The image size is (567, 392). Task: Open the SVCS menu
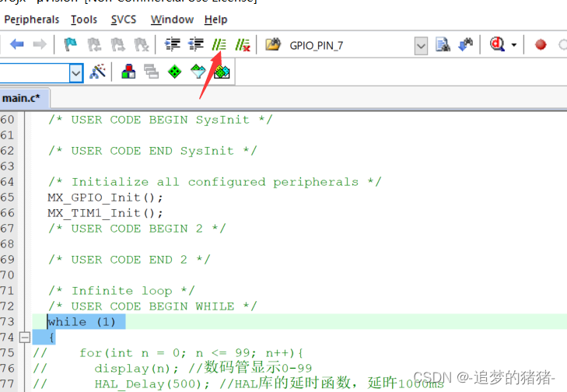[124, 19]
